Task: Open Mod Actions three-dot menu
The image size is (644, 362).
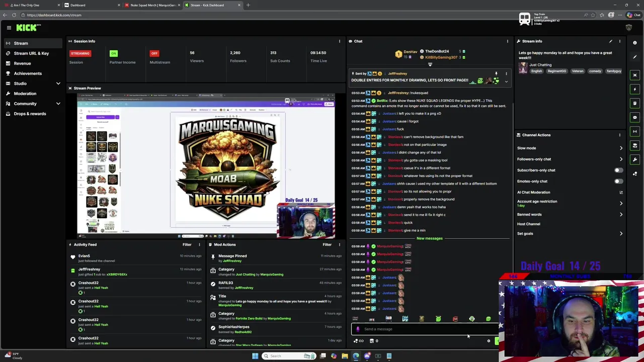Action: pyautogui.click(x=339, y=245)
